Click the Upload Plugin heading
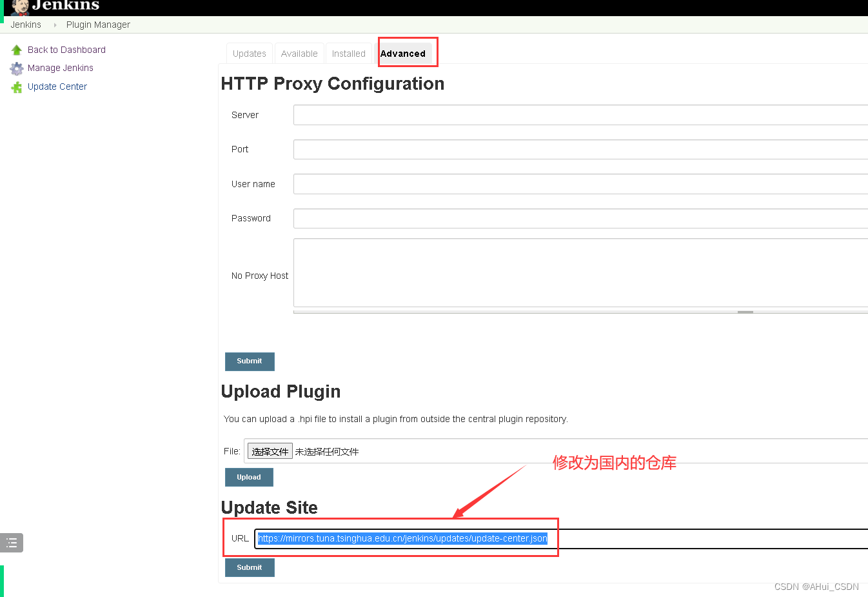 tap(281, 392)
